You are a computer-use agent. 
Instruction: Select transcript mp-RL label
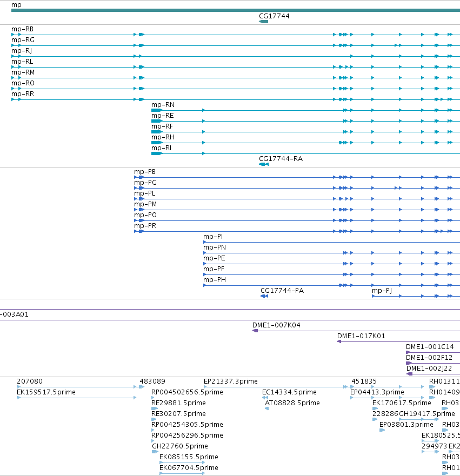click(x=22, y=62)
